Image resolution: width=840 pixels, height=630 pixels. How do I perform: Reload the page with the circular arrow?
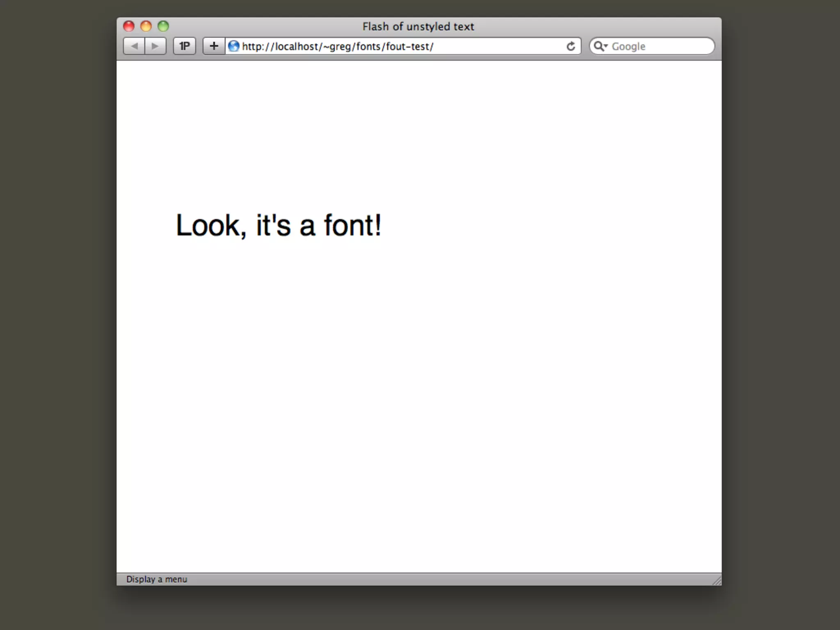click(571, 46)
